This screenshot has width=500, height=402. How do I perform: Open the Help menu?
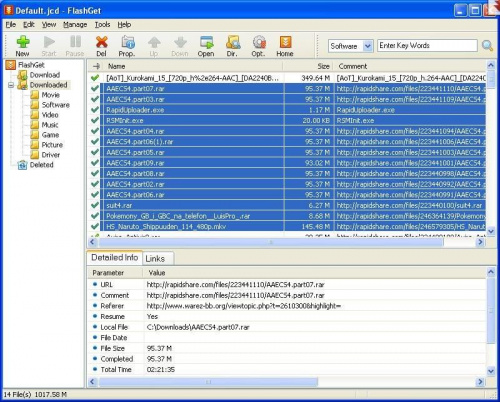coord(124,24)
